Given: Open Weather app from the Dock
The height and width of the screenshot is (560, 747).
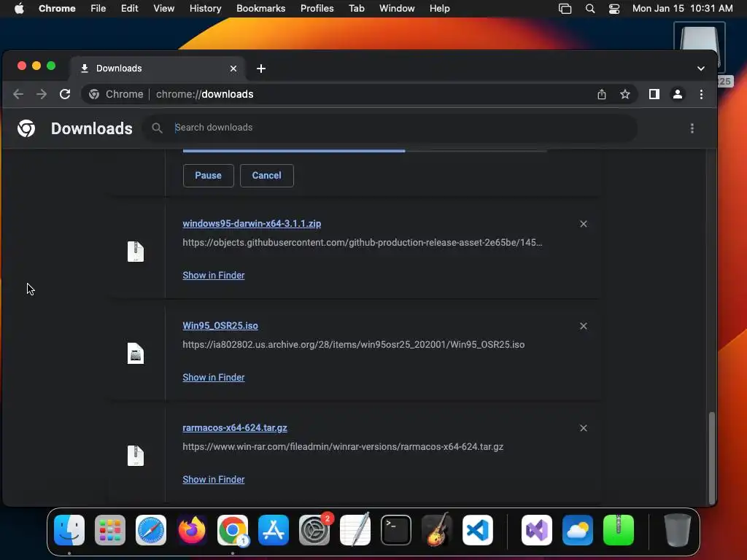Looking at the screenshot, I should (578, 530).
